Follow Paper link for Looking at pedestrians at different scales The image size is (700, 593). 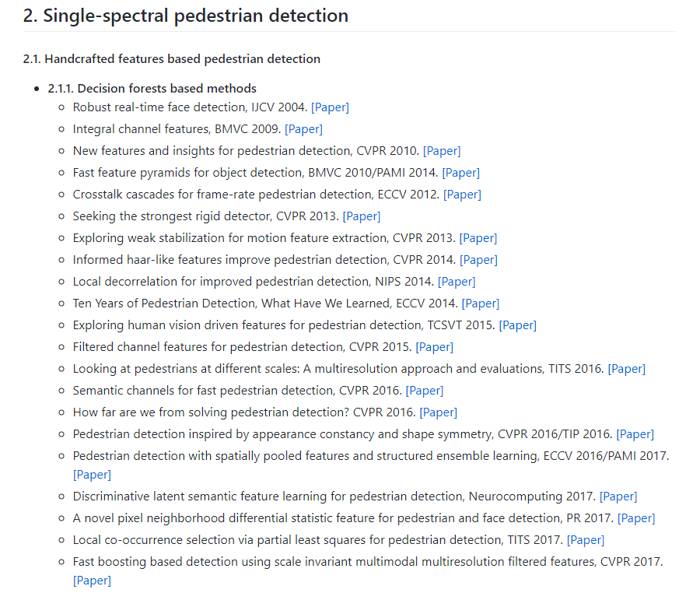(627, 369)
